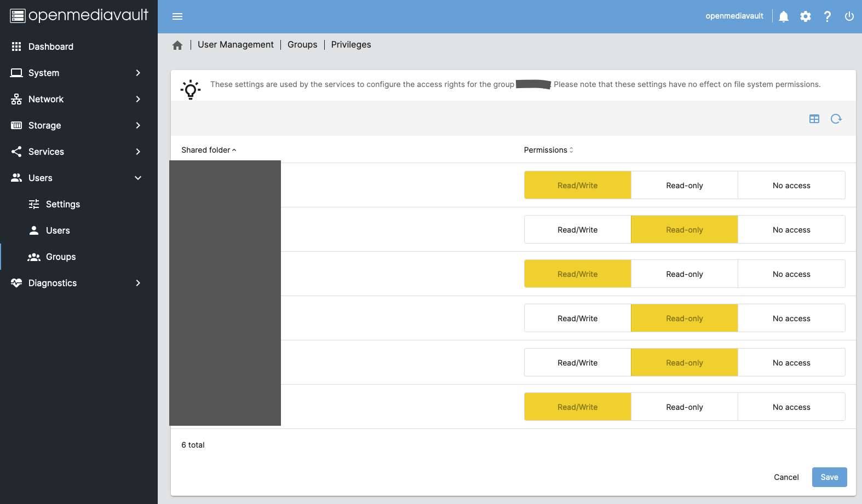This screenshot has width=862, height=504.
Task: Click the hamburger menu icon in header
Action: click(x=177, y=16)
